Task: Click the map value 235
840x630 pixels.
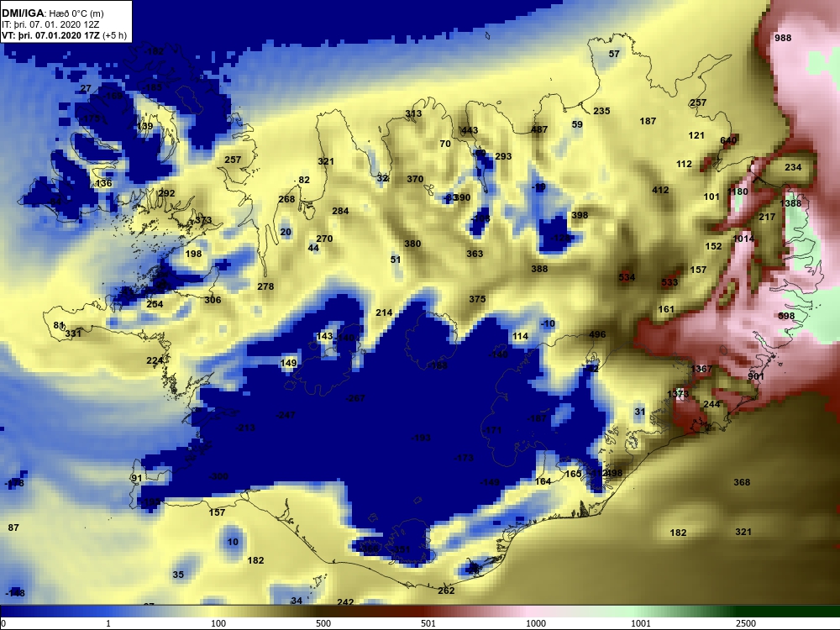Action: click(601, 111)
